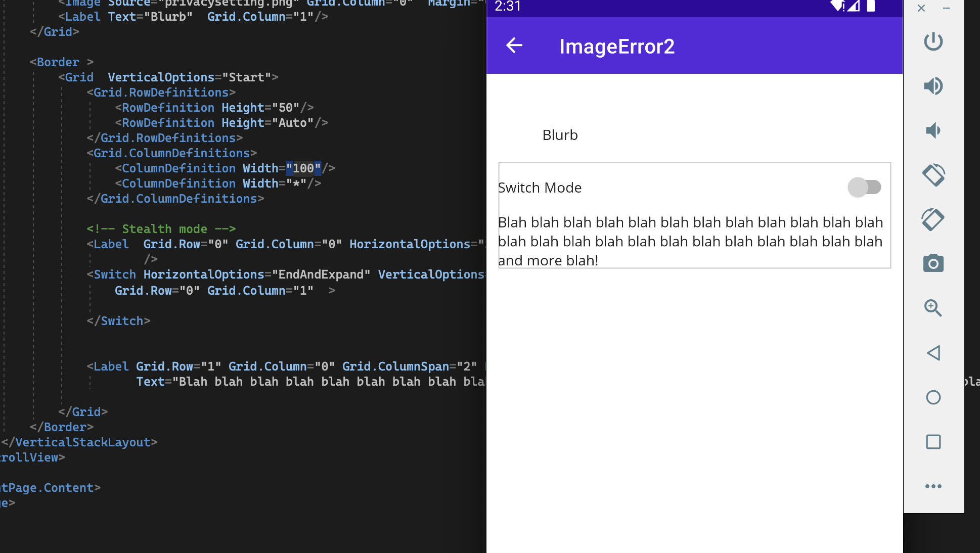This screenshot has width=980, height=553.
Task: Rotate the emulator clockwise
Action: click(933, 219)
